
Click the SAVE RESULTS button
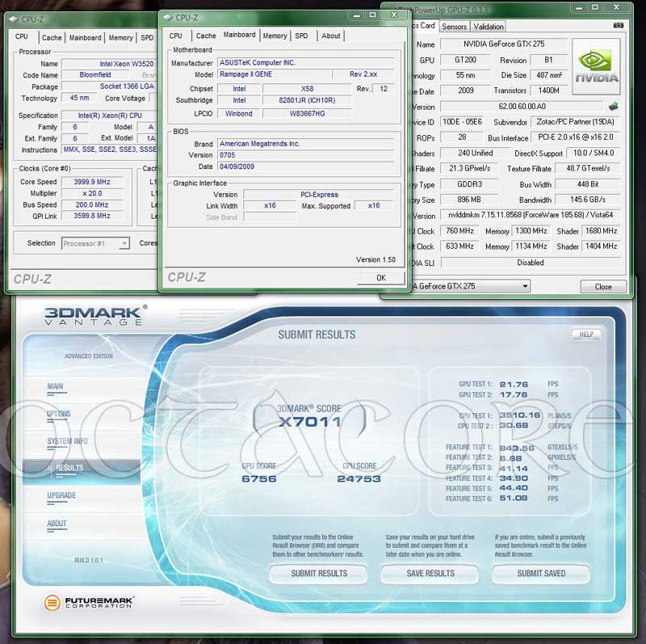coord(430,574)
